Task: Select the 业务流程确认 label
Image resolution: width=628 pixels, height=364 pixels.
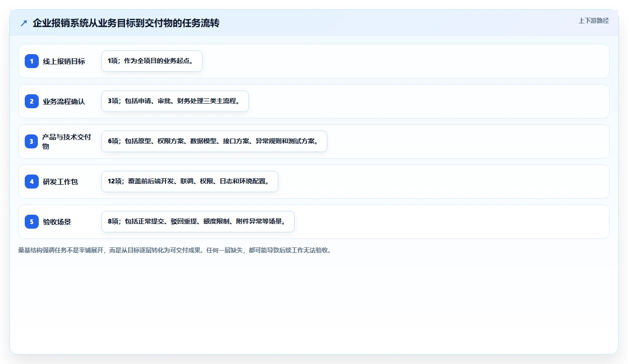Action: click(x=64, y=101)
